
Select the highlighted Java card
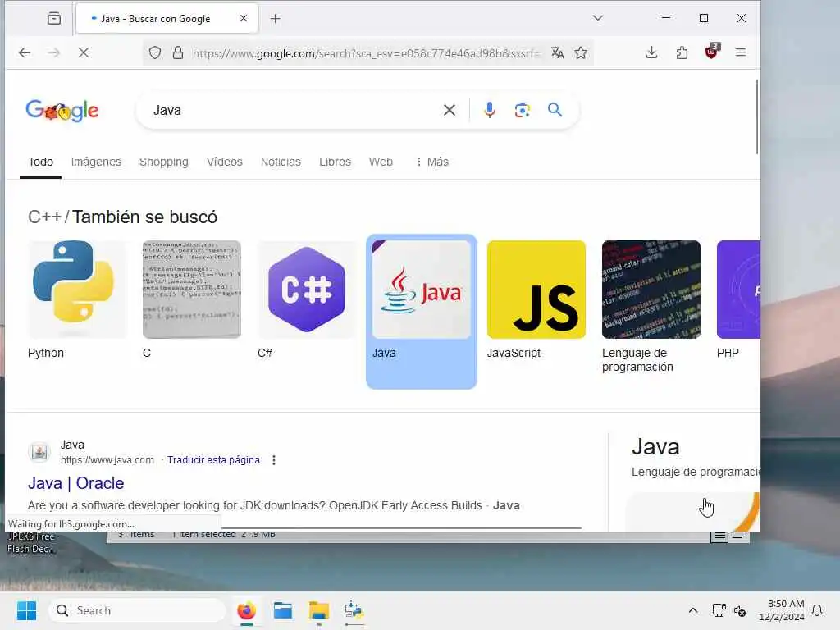422,312
